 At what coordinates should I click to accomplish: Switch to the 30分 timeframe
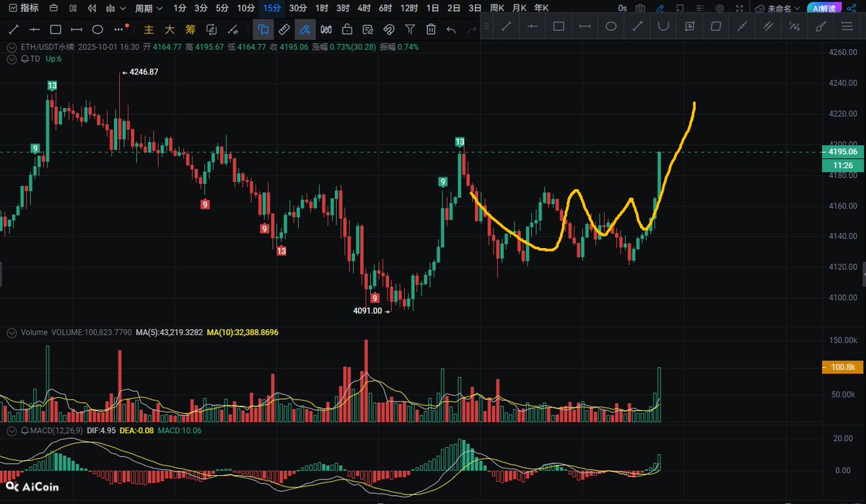(297, 8)
